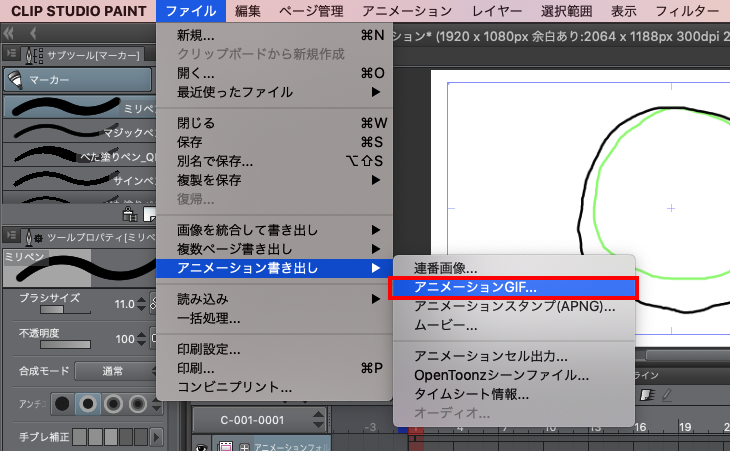Open the 表示 menu
730x451 pixels.
[x=624, y=11]
